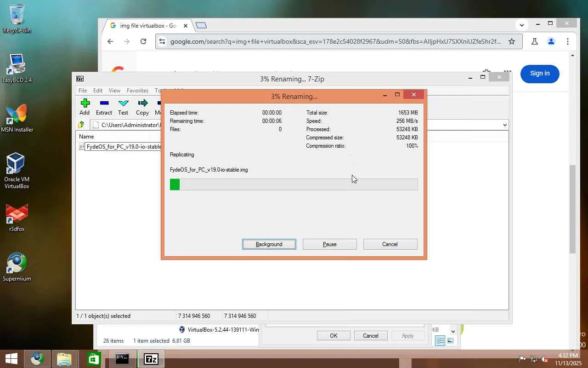Screen dimensions: 588x368
Task: Open Chrome three-dot menu
Action: [x=568, y=41]
